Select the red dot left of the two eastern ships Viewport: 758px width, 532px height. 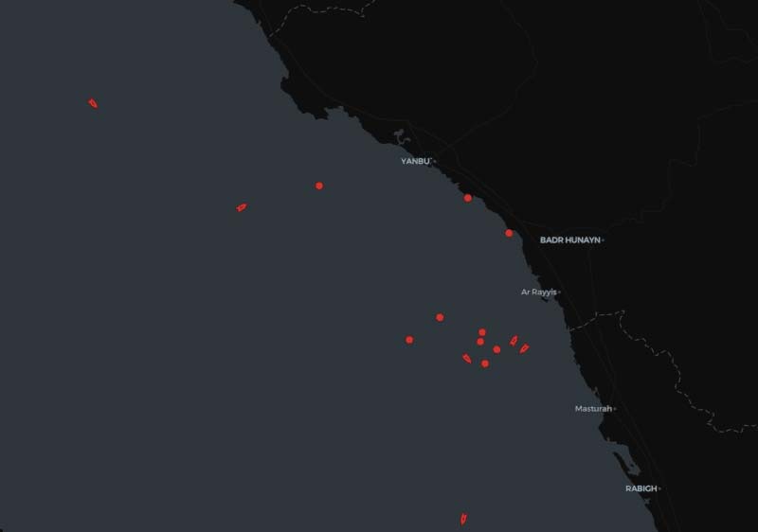click(496, 349)
